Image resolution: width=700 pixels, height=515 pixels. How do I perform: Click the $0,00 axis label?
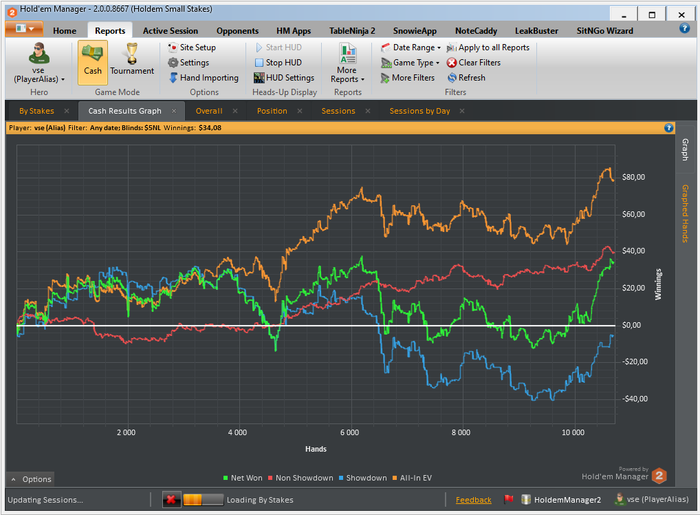point(631,325)
